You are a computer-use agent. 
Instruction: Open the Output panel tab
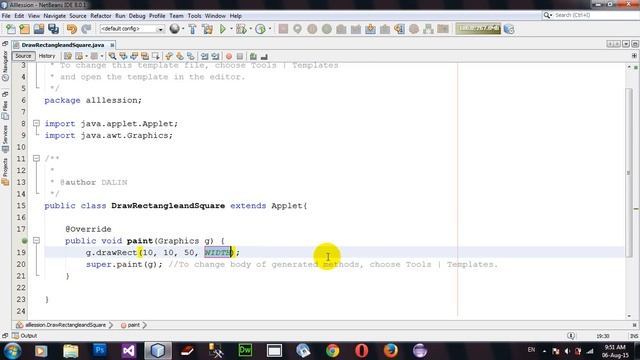[x=24, y=336]
